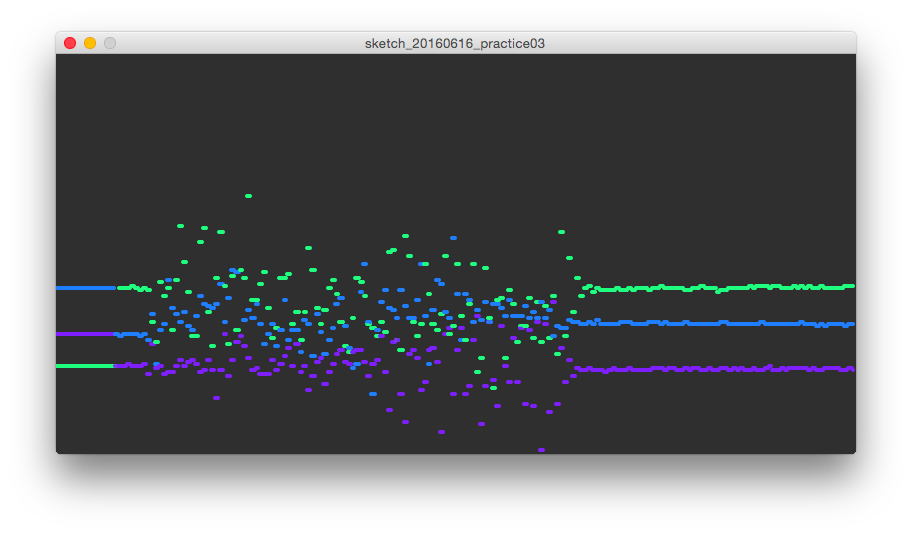The image size is (912, 534).
Task: Click the sketch_20160616_practice03 title text
Action: point(455,44)
